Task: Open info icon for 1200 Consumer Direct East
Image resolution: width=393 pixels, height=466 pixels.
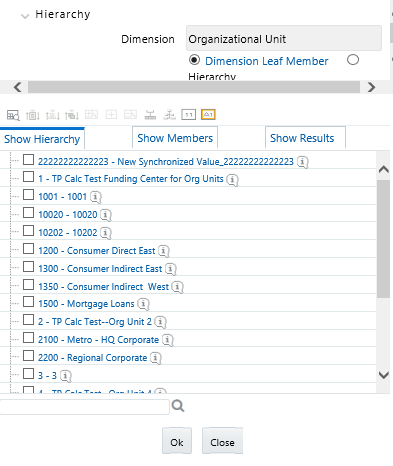Action: [x=163, y=251]
